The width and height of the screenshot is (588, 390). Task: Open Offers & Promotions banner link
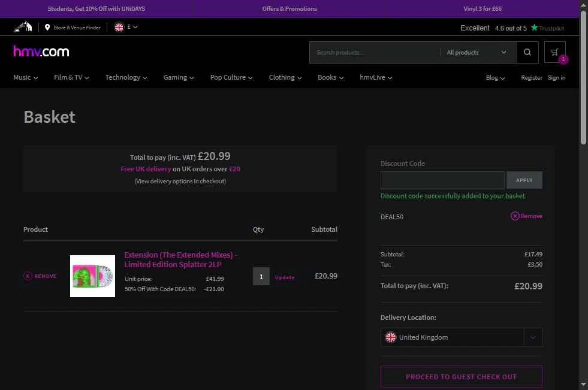[x=290, y=8]
